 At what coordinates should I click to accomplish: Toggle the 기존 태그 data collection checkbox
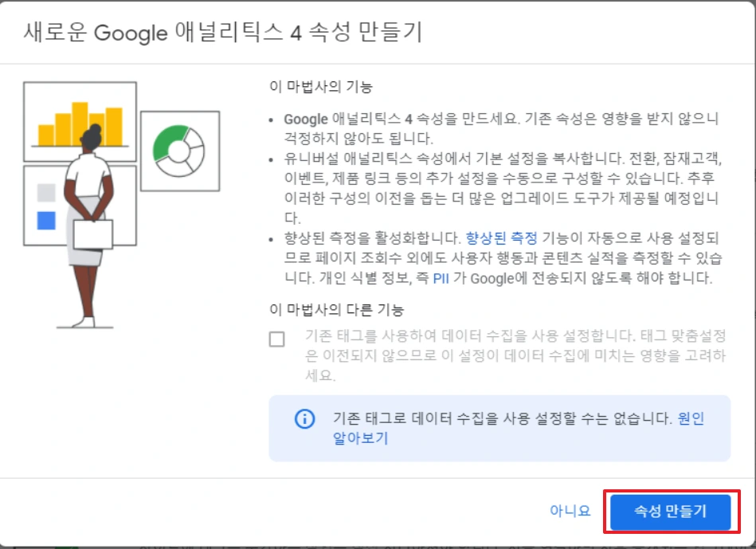pos(276,339)
